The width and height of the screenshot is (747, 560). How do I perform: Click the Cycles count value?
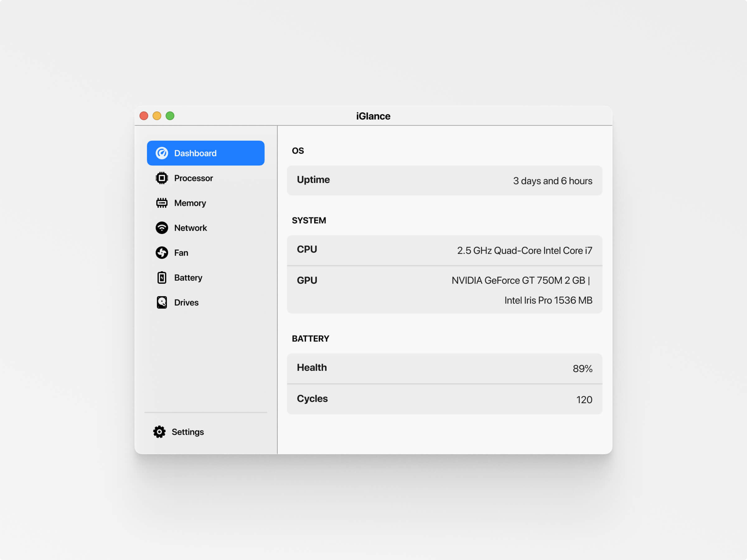583,399
